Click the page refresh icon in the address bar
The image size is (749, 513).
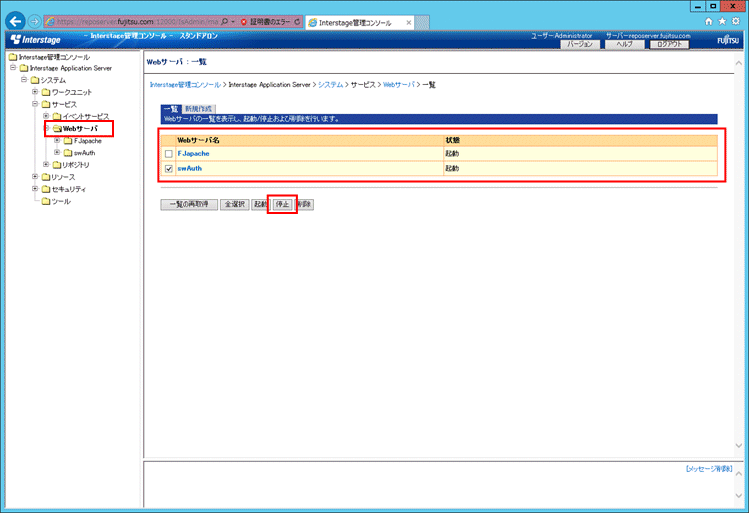pos(297,21)
